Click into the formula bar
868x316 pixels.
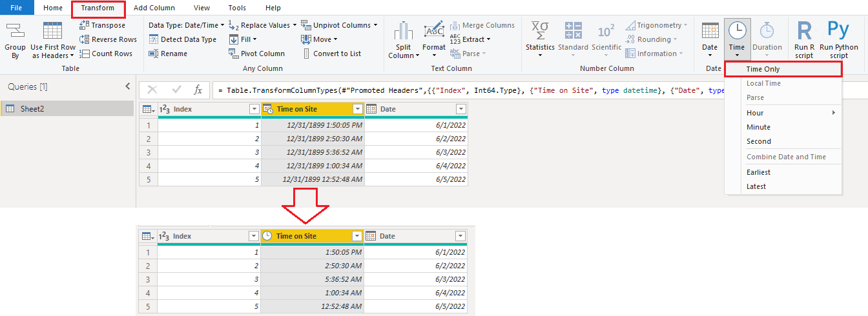coord(470,90)
